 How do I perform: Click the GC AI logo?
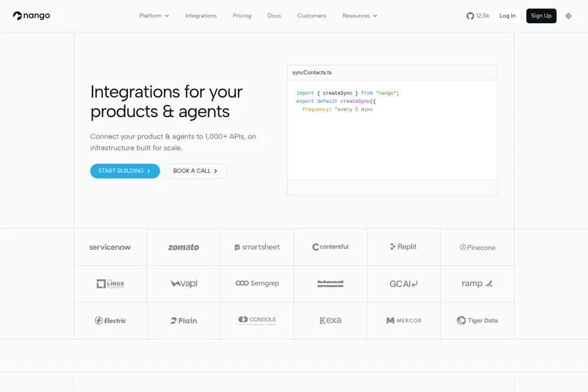[404, 284]
